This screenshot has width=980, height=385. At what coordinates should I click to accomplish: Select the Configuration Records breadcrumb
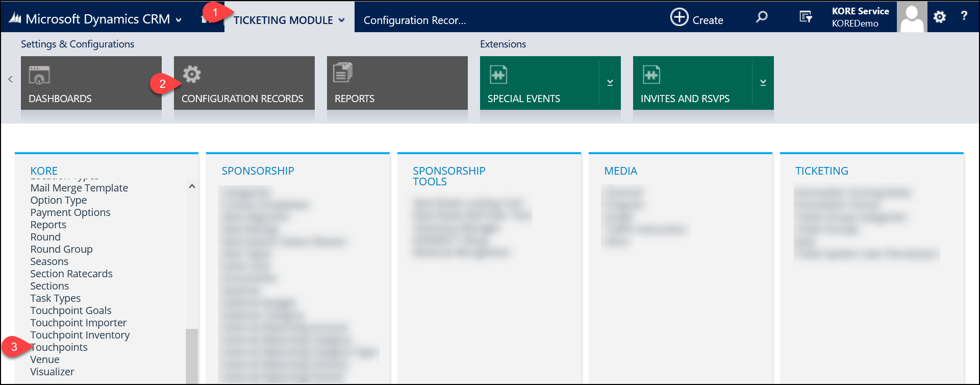(415, 20)
